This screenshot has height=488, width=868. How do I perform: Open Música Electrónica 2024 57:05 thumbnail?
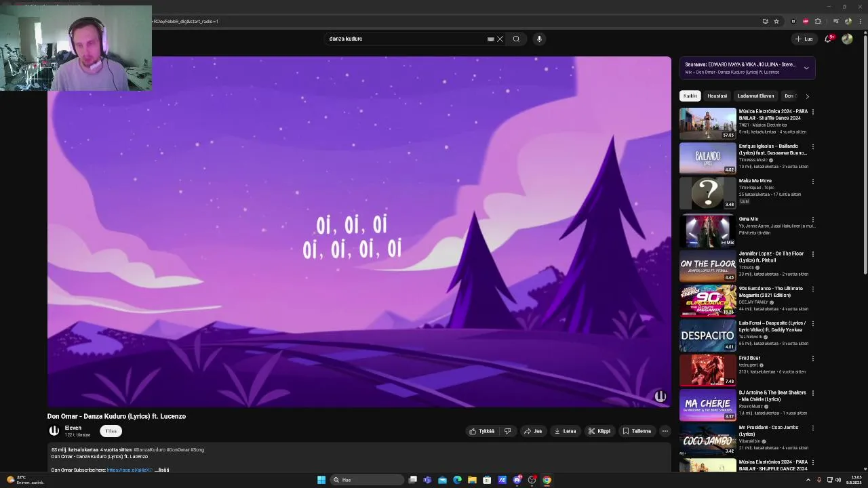(707, 123)
